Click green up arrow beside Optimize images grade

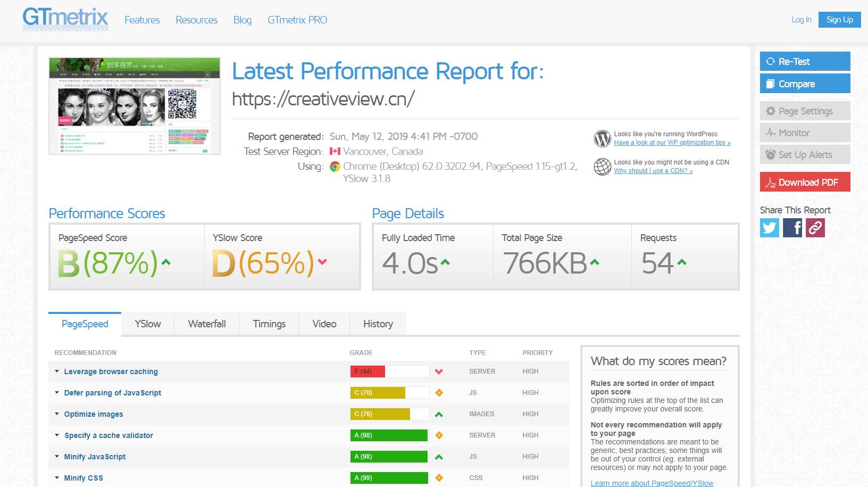439,414
